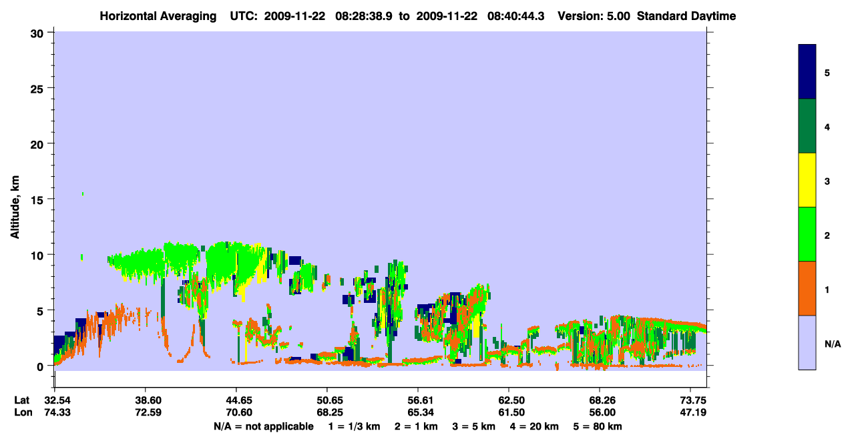868x445 pixels.
Task: Click the start time 08:28:38.9 in the title
Action: point(365,16)
